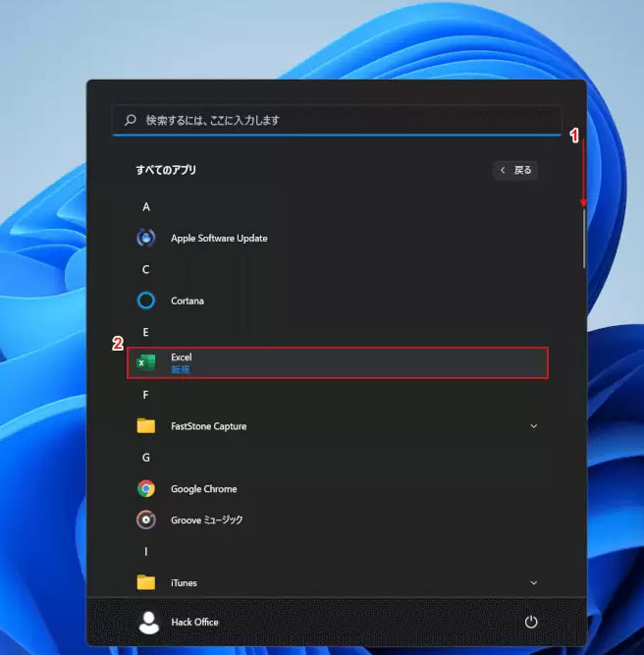Open the Excel app icon
This screenshot has width=644, height=655.
[146, 363]
